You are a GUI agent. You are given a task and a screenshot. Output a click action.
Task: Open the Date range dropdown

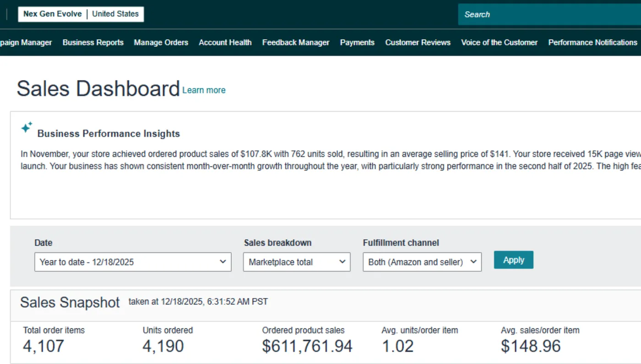133,262
